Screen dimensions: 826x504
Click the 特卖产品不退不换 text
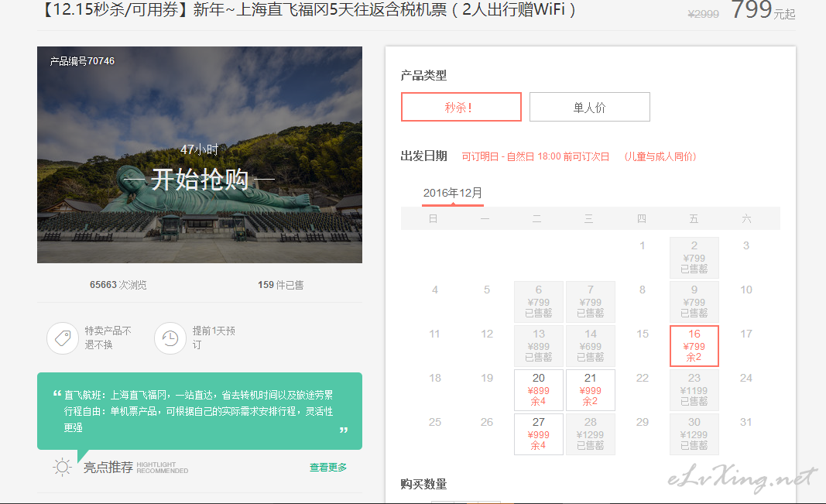(108, 338)
